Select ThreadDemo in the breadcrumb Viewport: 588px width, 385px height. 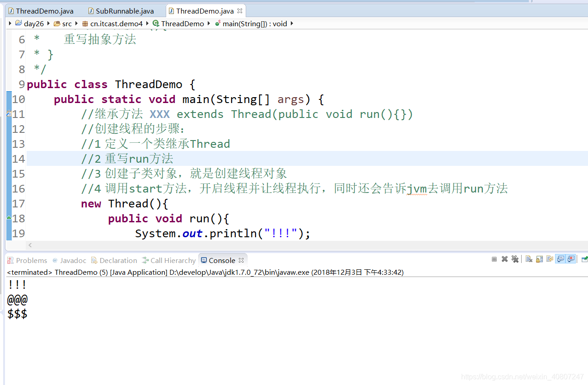pyautogui.click(x=182, y=23)
